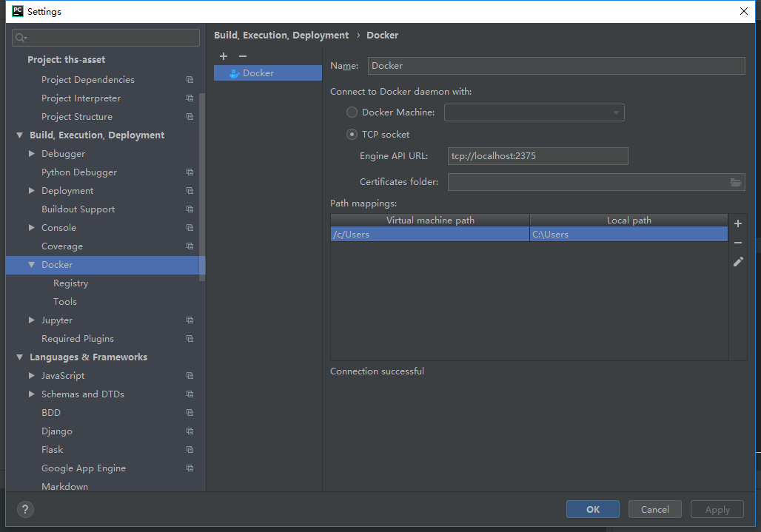Focus the settings search field
This screenshot has width=761, height=532.
[106, 38]
